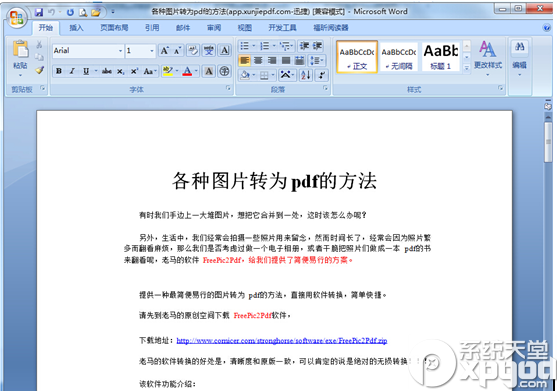Apply the 标题 1 style

coord(441,57)
